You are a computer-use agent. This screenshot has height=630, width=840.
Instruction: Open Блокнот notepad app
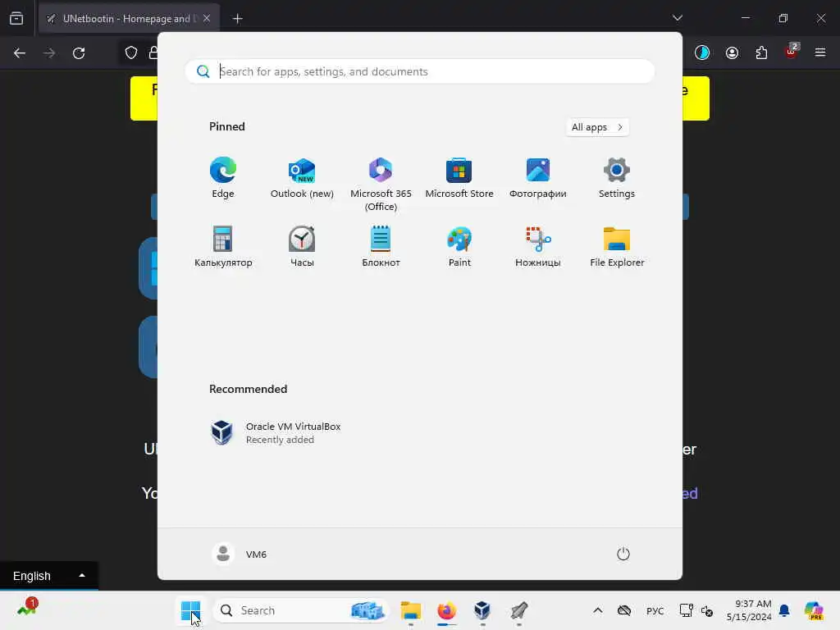(x=381, y=246)
